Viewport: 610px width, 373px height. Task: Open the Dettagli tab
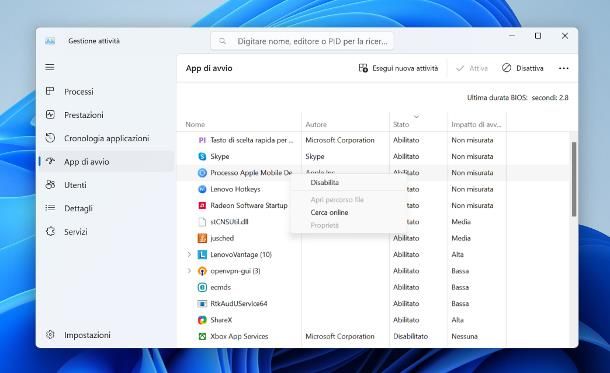pyautogui.click(x=106, y=208)
